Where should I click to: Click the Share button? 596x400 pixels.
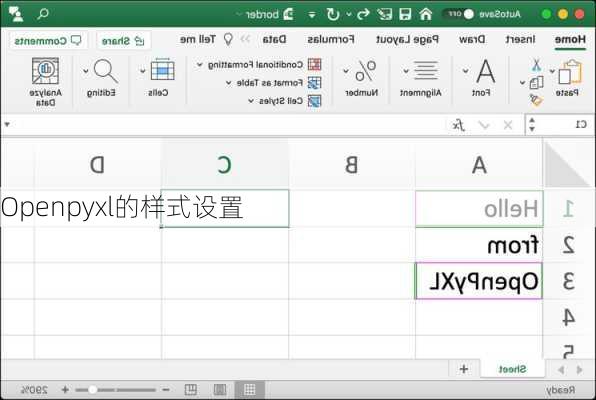tap(123, 40)
